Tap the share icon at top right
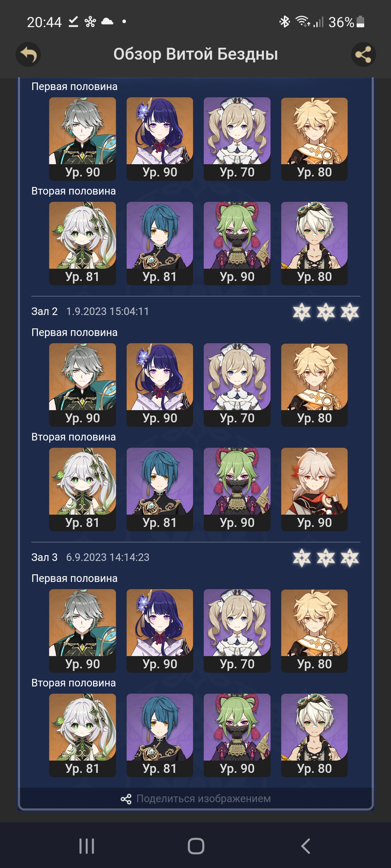Screen dimensions: 391x868 (x=363, y=55)
